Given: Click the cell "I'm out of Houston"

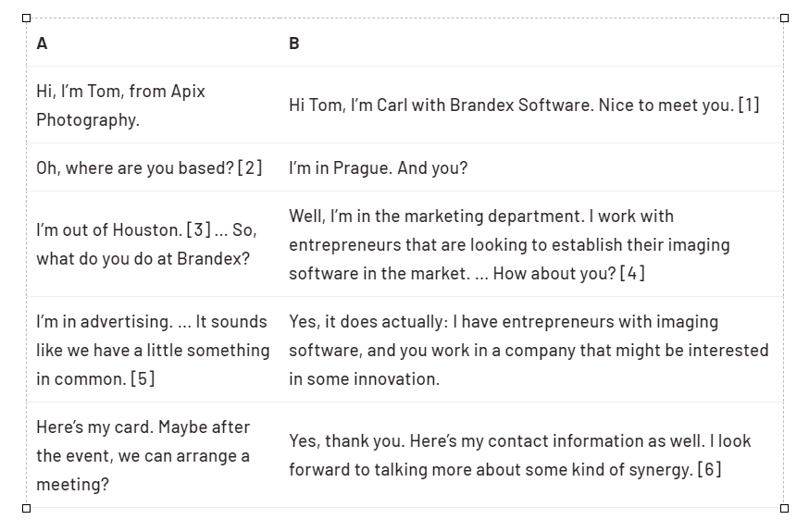Looking at the screenshot, I should [x=153, y=244].
